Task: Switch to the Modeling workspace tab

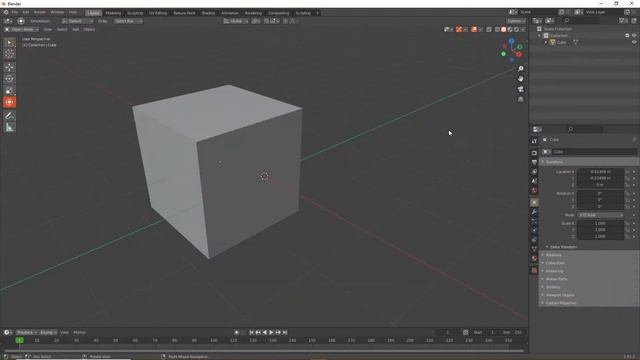Action: (113, 13)
